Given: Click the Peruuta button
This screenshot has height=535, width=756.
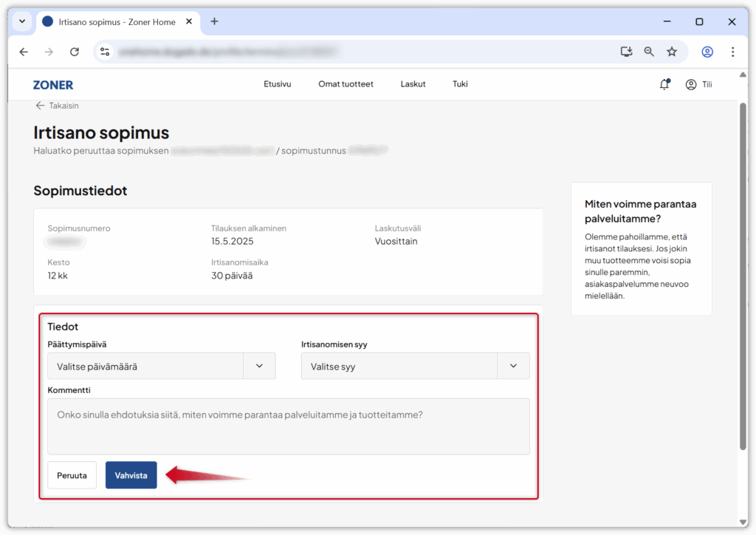Looking at the screenshot, I should click(72, 475).
